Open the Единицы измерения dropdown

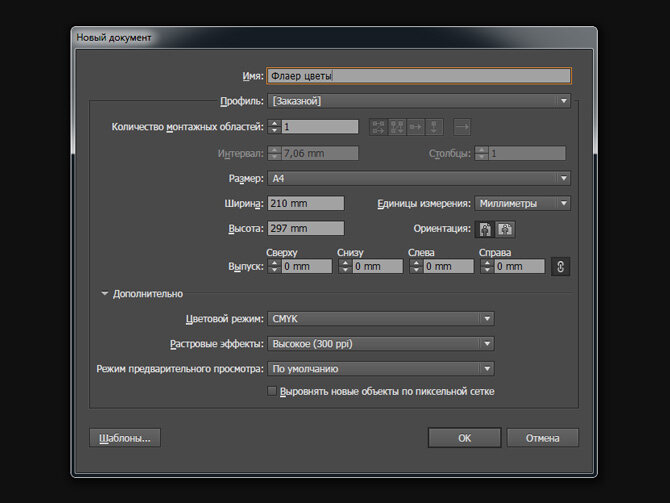pyautogui.click(x=523, y=203)
